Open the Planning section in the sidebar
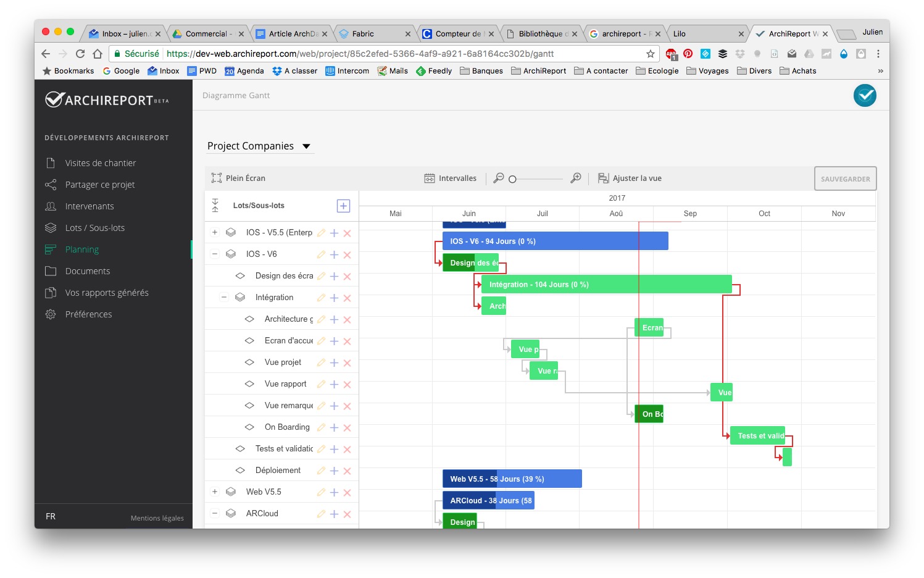Screen dimensions: 924x578 tap(81, 249)
